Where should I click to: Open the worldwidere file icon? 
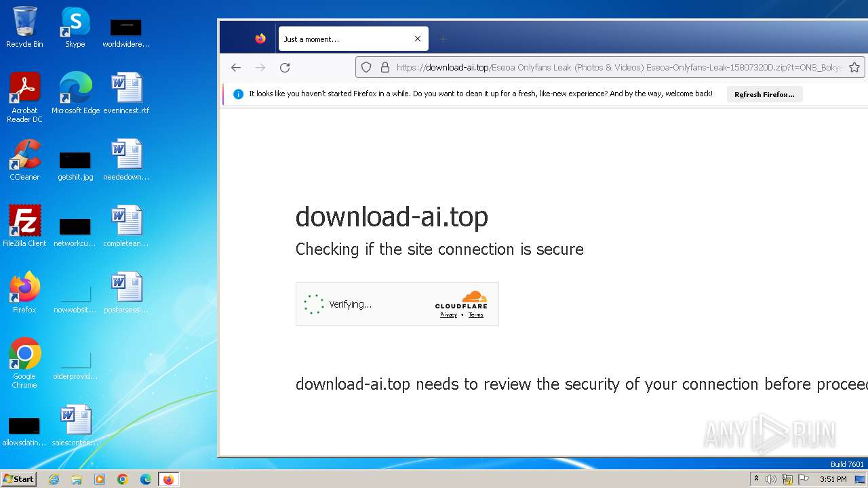coord(126,33)
